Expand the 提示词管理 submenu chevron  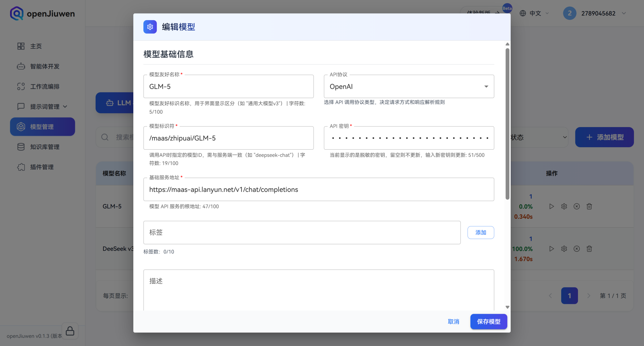65,107
